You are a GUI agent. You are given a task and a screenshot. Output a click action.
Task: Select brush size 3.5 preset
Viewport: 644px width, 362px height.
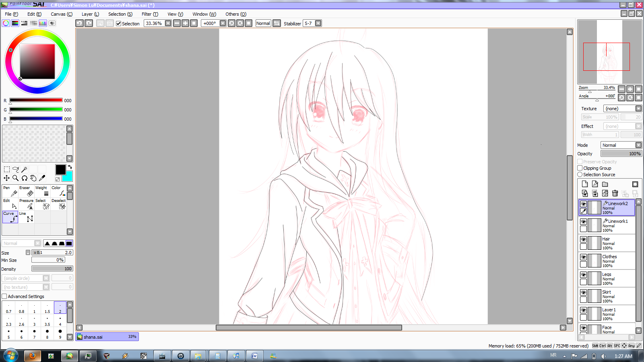[47, 321]
